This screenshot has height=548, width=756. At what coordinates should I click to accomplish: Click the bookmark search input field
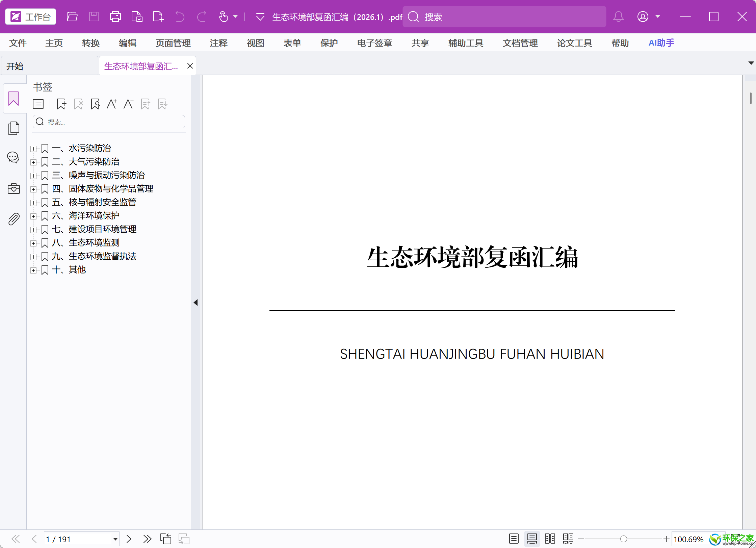point(109,122)
